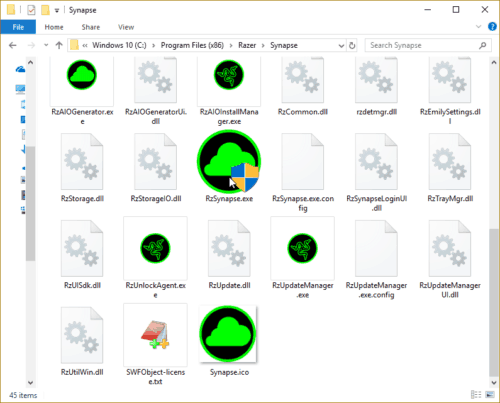Select the RzSynapse.exe.config blank file icon
Screen dimensions: 500x403
[x=303, y=161]
